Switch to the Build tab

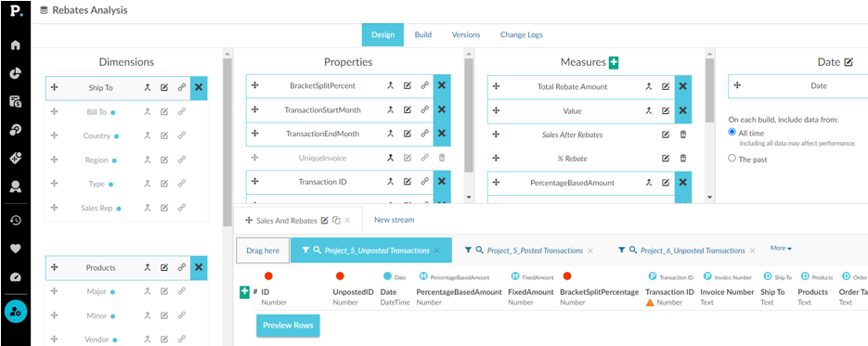[x=423, y=35]
